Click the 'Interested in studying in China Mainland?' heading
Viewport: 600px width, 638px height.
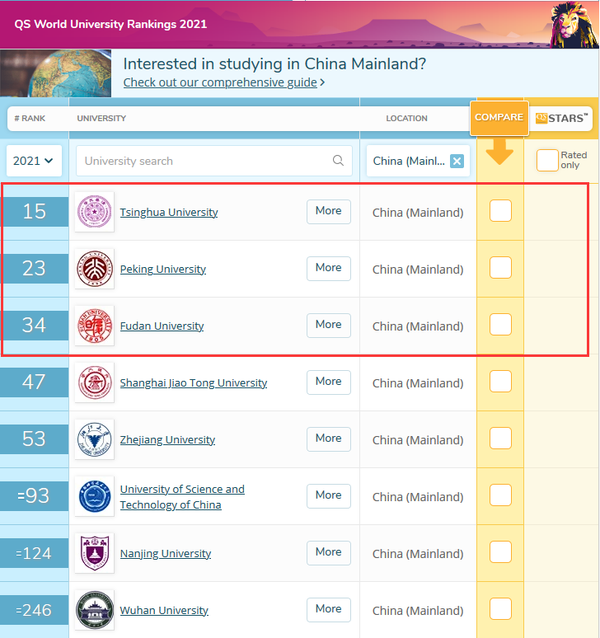pos(275,64)
